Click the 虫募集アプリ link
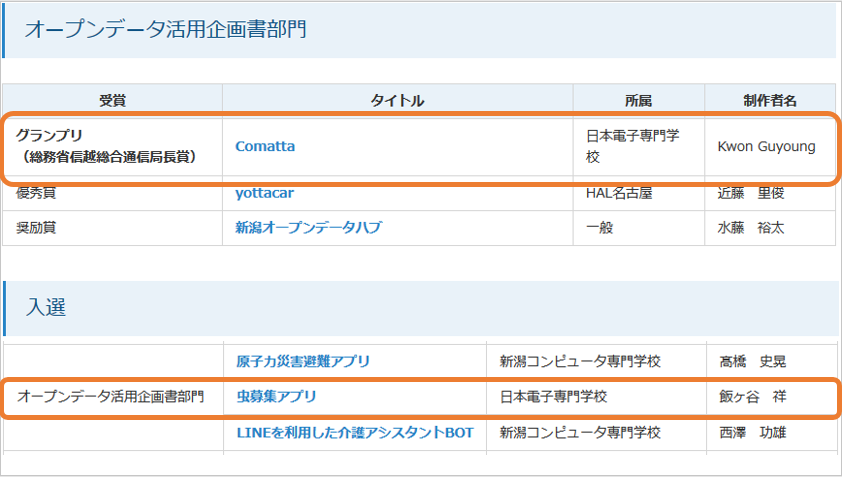Image resolution: width=842 pixels, height=477 pixels. point(276,397)
